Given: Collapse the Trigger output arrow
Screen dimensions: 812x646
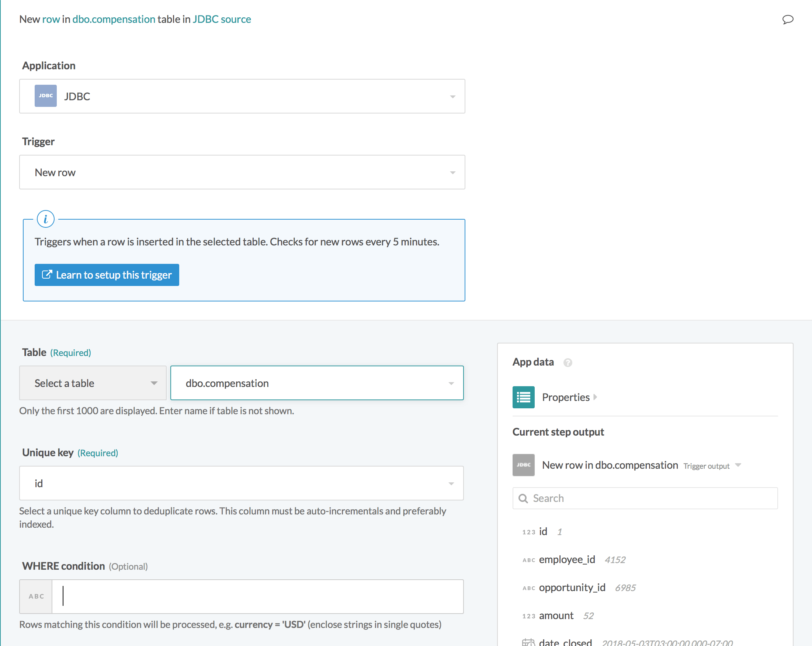Looking at the screenshot, I should tap(738, 465).
